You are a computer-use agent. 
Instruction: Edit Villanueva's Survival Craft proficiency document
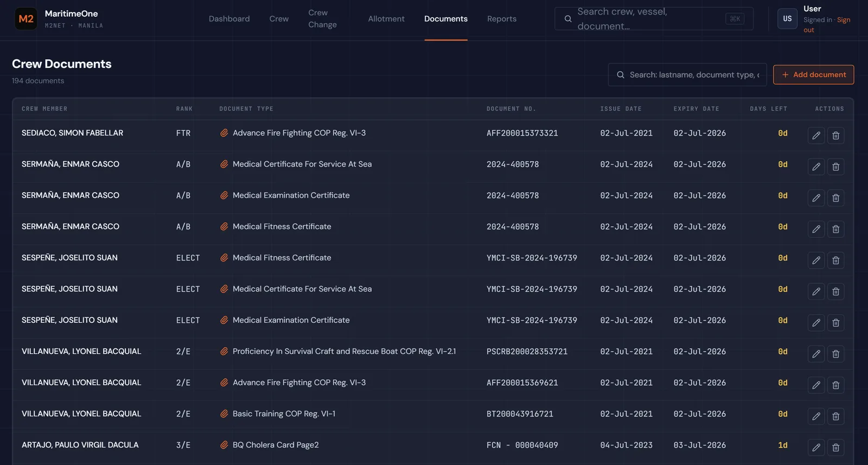point(816,354)
